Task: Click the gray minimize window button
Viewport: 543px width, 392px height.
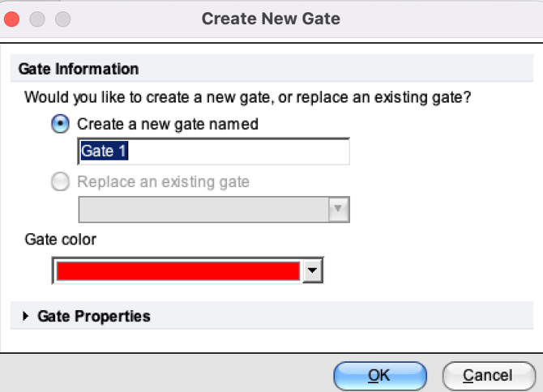Action: click(38, 18)
